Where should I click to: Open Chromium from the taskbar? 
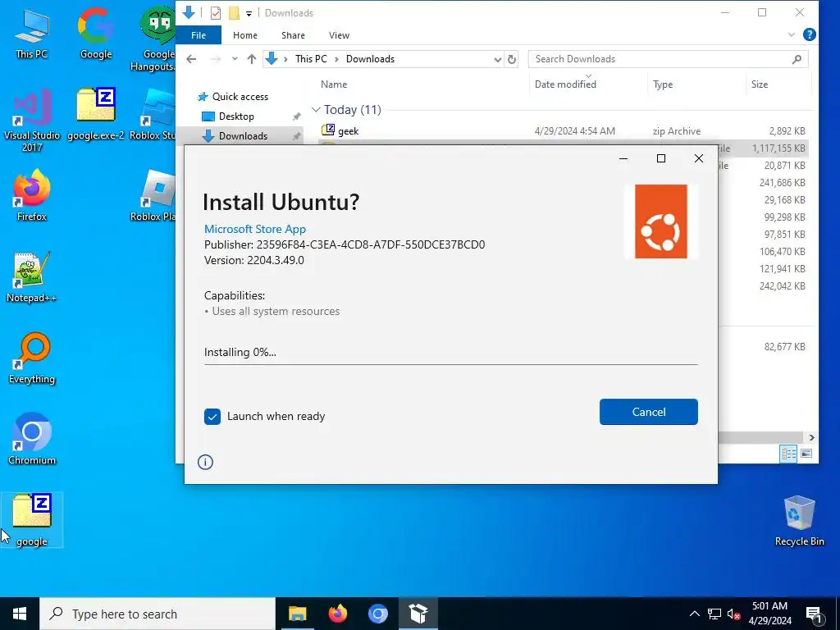click(x=377, y=614)
